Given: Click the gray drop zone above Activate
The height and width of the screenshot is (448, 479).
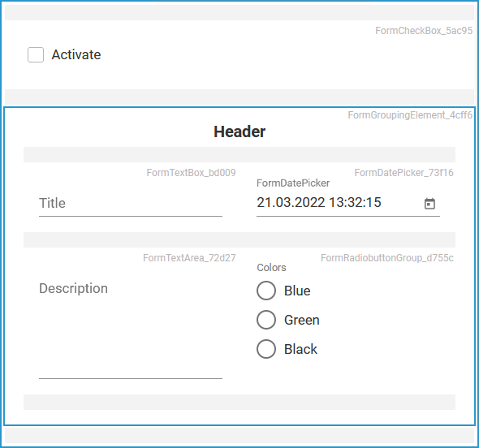Looking at the screenshot, I should pyautogui.click(x=239, y=12).
